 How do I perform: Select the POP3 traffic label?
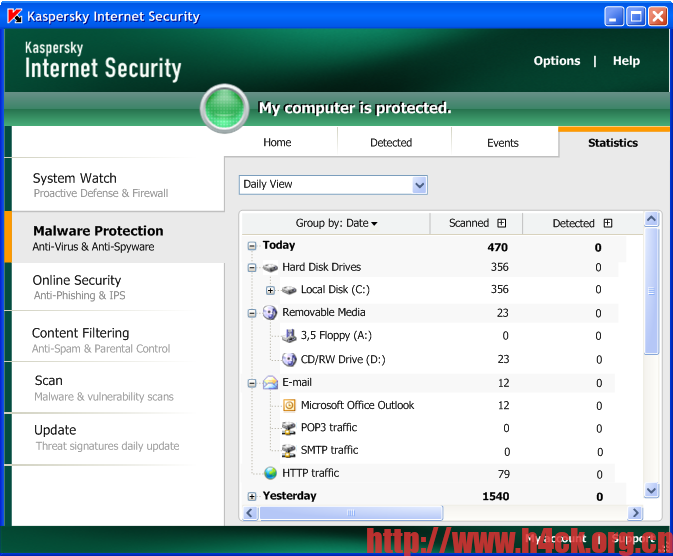[x=329, y=428]
